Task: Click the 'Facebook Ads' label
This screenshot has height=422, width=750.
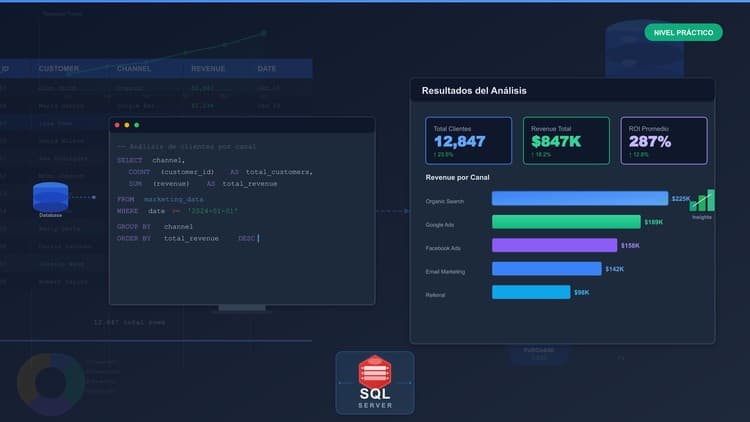Action: [443, 248]
